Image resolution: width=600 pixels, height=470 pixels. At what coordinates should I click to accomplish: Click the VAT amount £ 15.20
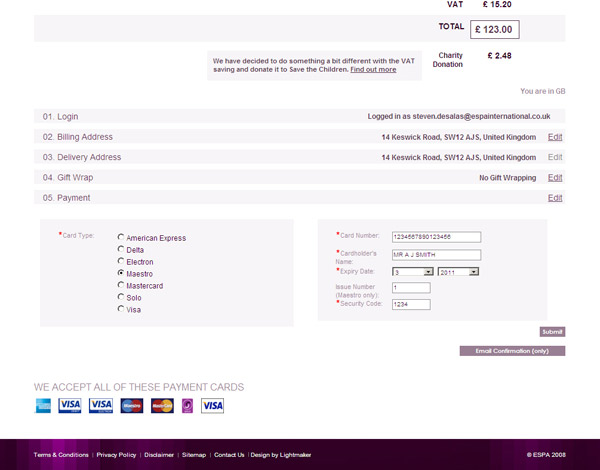[497, 4]
